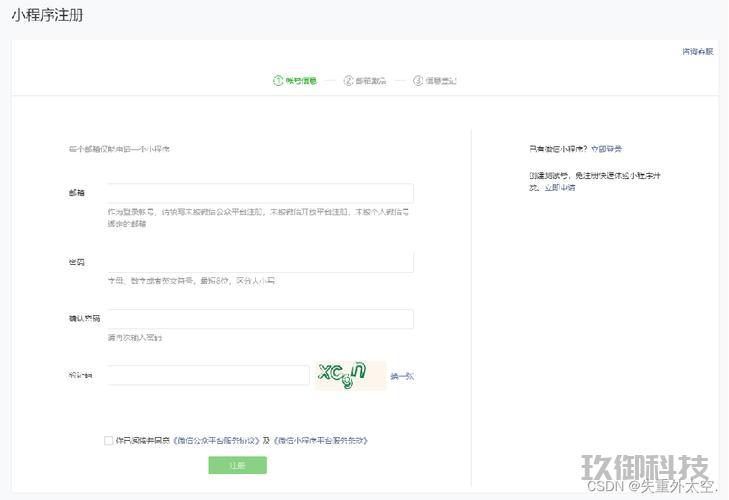
Task: Click the 立即登录 link
Action: [x=606, y=149]
